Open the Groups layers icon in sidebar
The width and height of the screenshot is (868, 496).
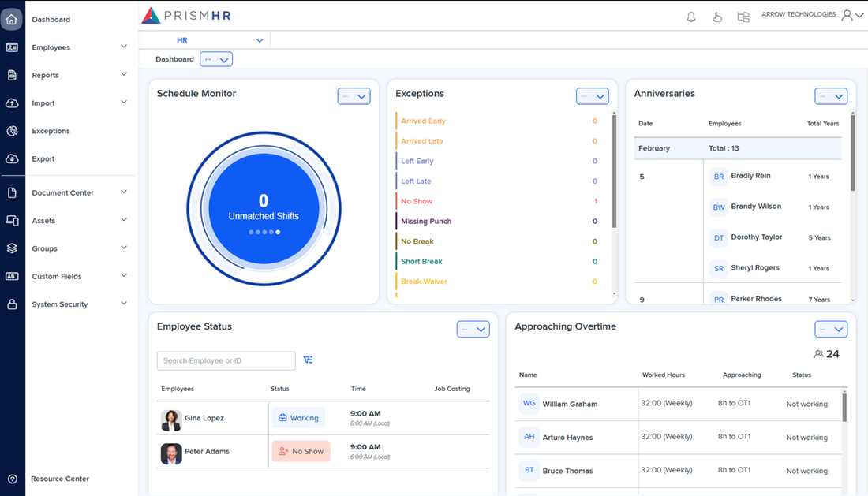(x=12, y=248)
